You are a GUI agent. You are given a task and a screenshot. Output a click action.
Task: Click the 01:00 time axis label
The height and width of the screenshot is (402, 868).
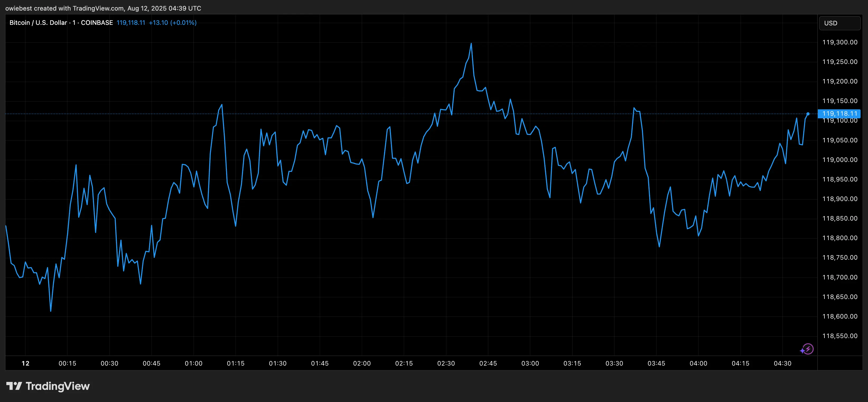(x=194, y=363)
